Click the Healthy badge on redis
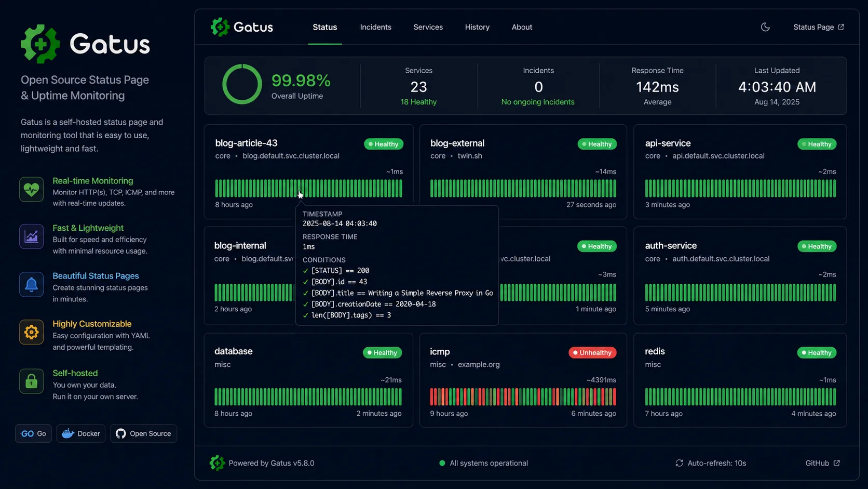 [817, 352]
